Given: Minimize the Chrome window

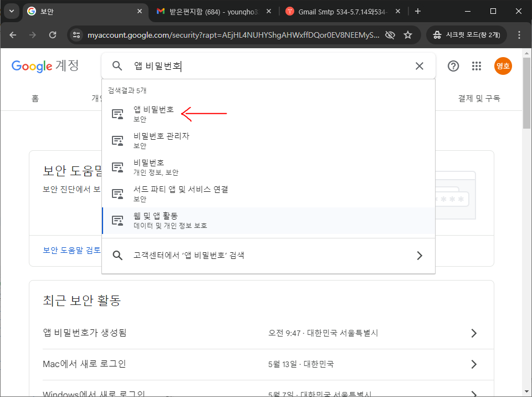Looking at the screenshot, I should tap(468, 11).
